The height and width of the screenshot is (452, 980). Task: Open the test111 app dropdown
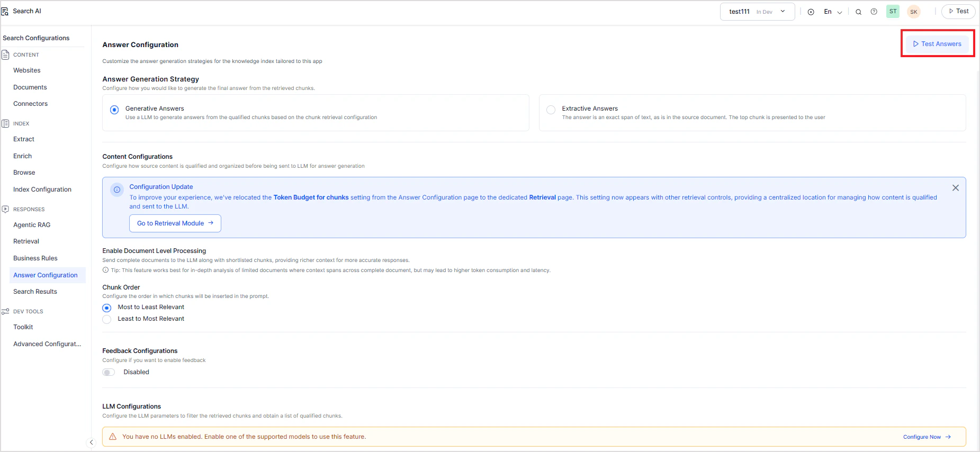click(757, 12)
